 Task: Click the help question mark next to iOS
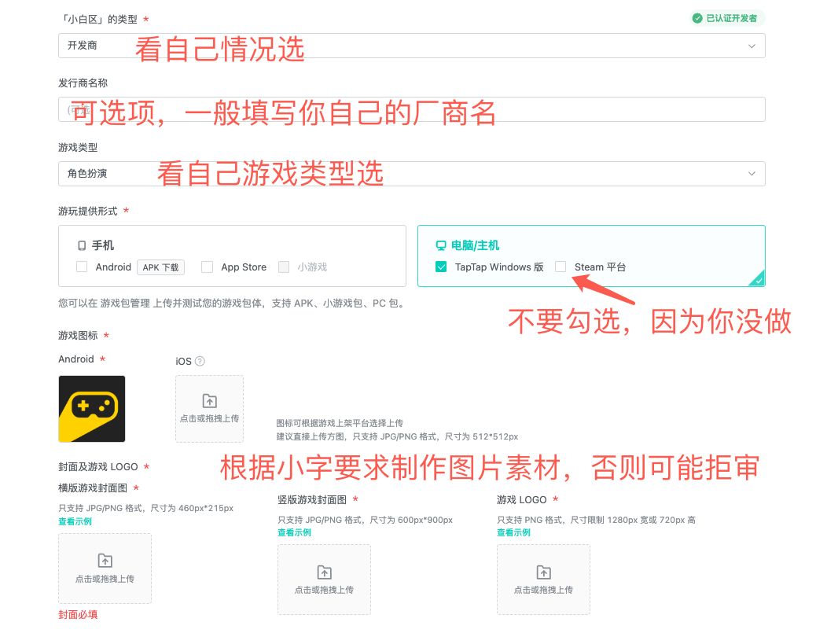[x=200, y=361]
